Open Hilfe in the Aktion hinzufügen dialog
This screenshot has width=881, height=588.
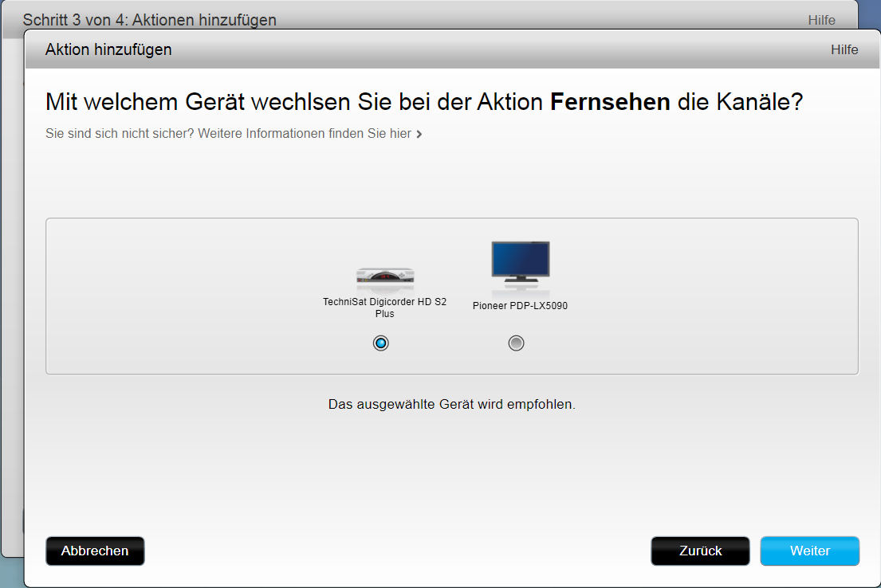pyautogui.click(x=844, y=49)
